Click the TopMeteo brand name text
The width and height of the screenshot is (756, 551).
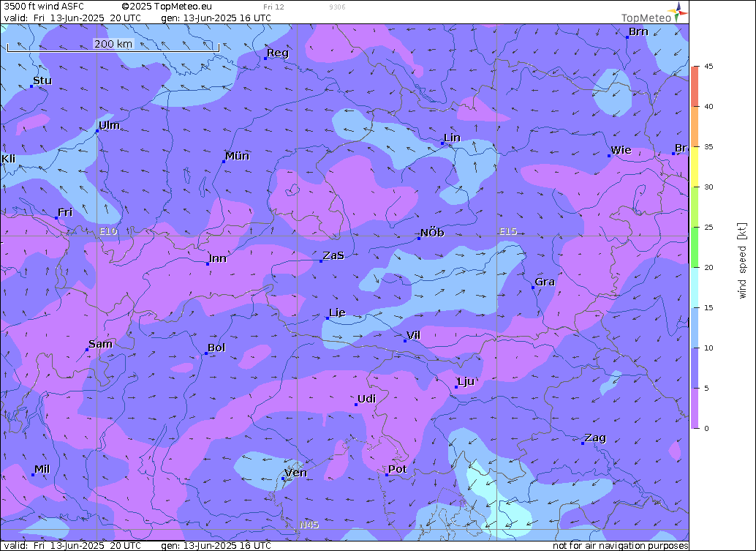click(x=646, y=18)
